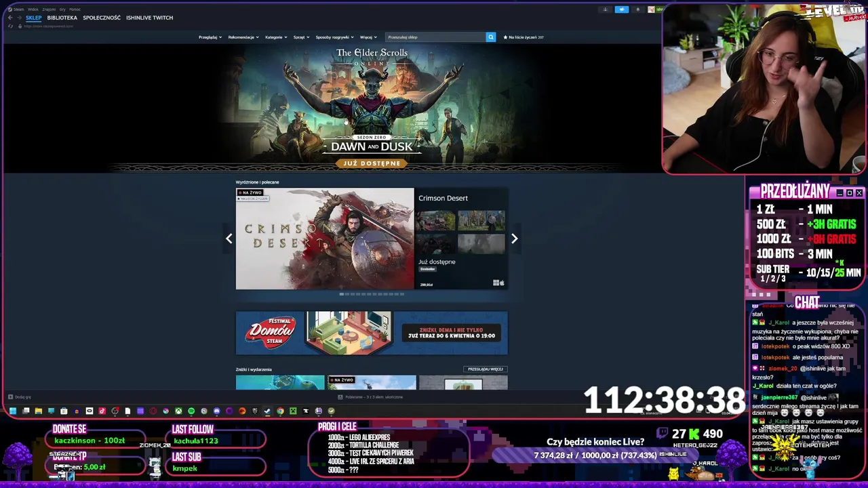Open the Steam account avatar menu
The width and height of the screenshot is (868, 488).
[651, 9]
